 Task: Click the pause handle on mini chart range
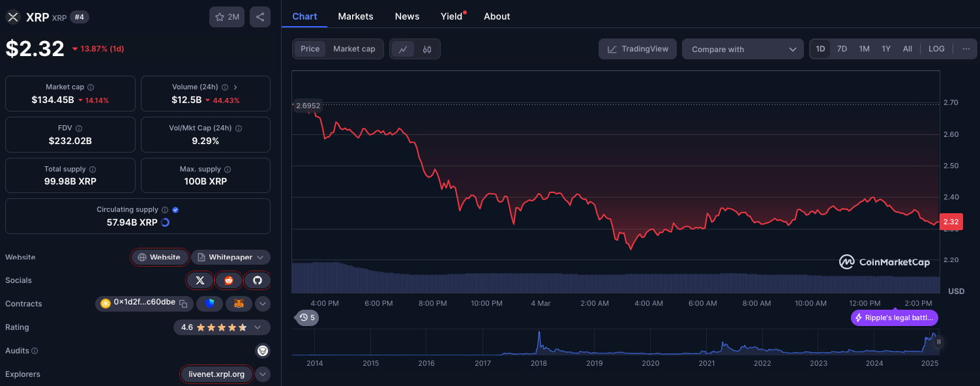[939, 342]
